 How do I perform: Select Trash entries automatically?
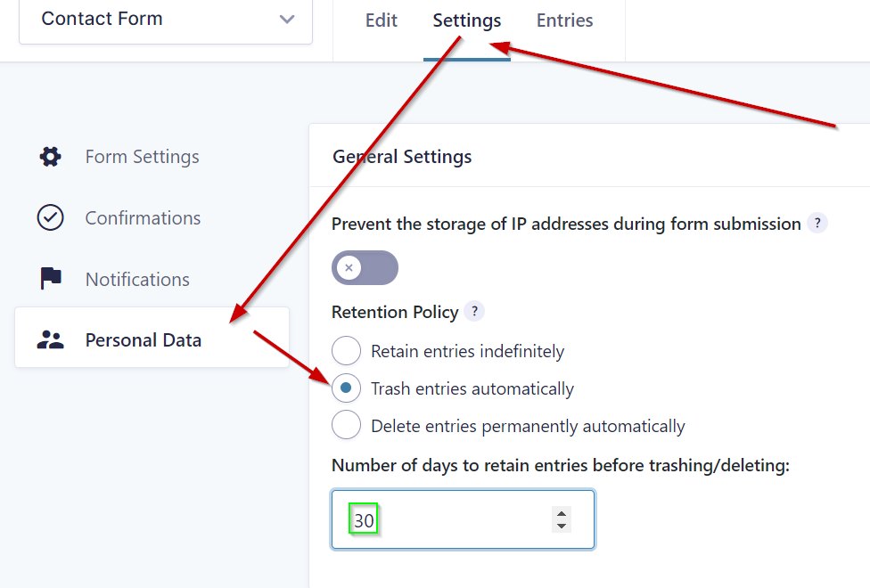pyautogui.click(x=346, y=388)
